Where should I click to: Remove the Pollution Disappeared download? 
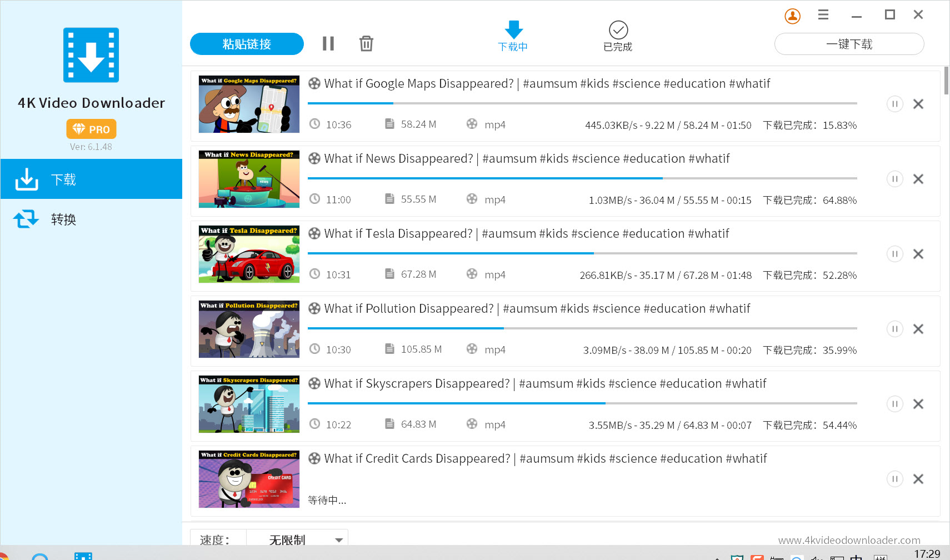(918, 329)
